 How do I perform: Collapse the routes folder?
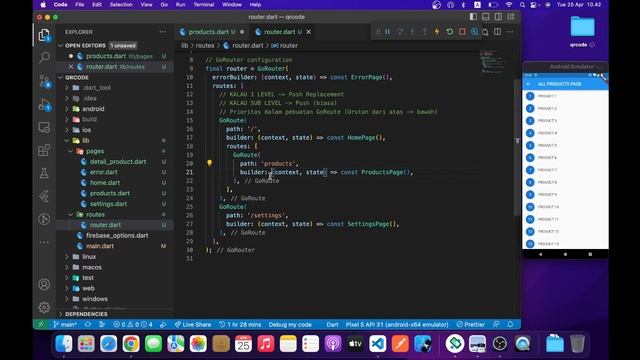115,214
